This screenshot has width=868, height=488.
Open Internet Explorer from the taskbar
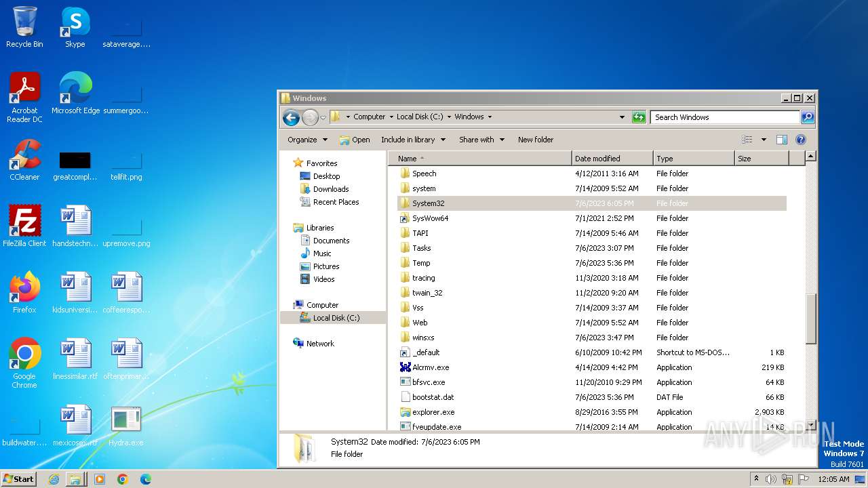point(54,479)
